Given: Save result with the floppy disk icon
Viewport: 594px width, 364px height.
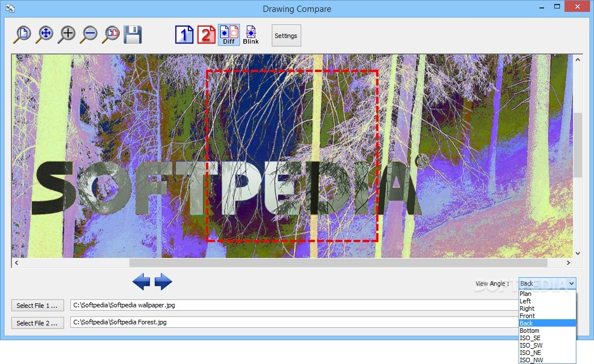Looking at the screenshot, I should click(133, 35).
